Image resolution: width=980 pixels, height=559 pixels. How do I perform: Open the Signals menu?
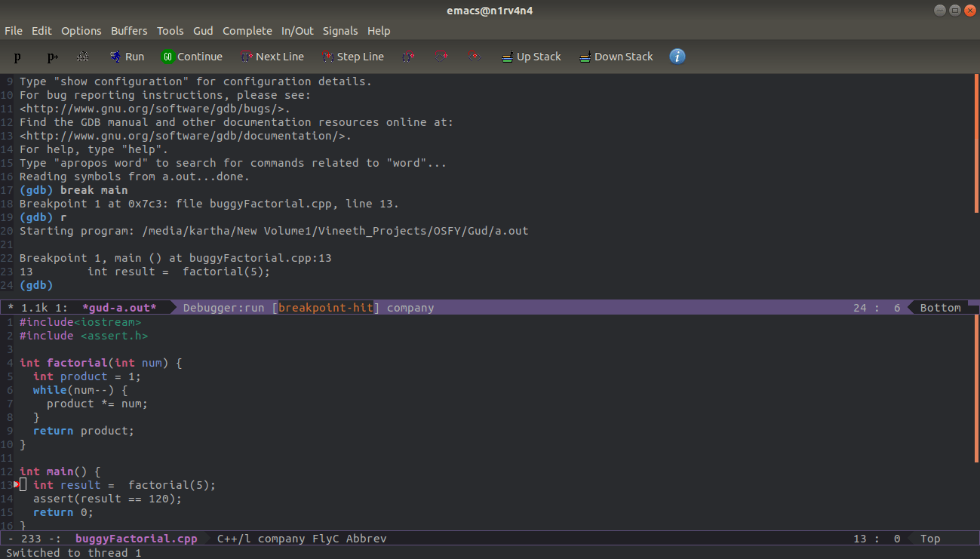340,31
